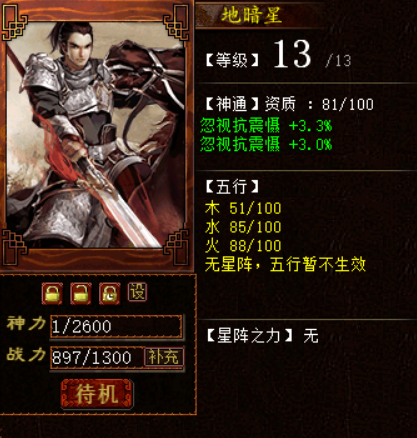
Task: Open settings via the 设 icon
Action: [x=137, y=292]
